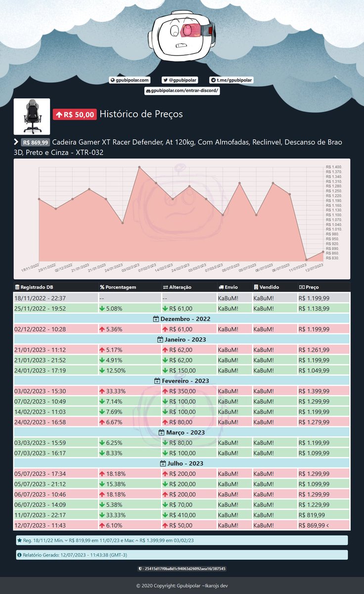Click the Preço column header

[x=323, y=287]
